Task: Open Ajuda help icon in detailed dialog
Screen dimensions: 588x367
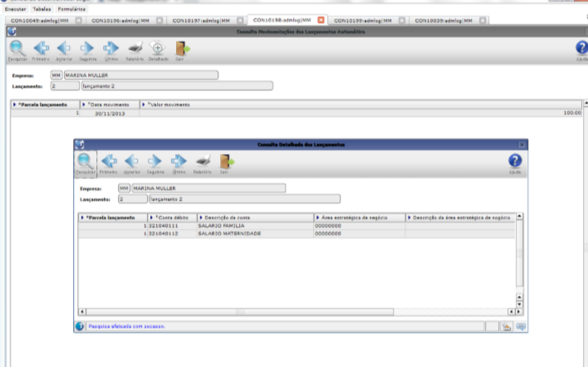Action: (515, 164)
